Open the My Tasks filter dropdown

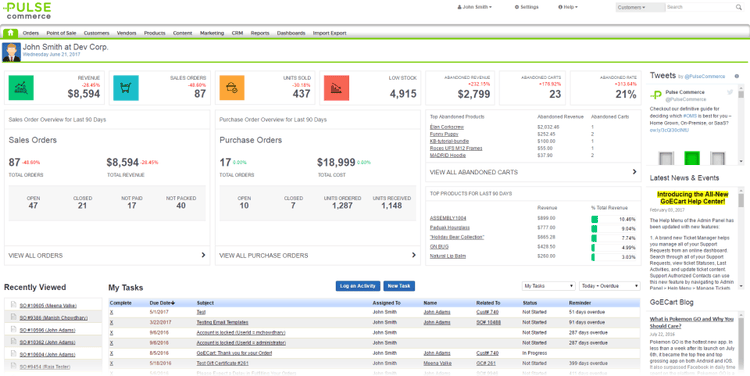click(549, 286)
